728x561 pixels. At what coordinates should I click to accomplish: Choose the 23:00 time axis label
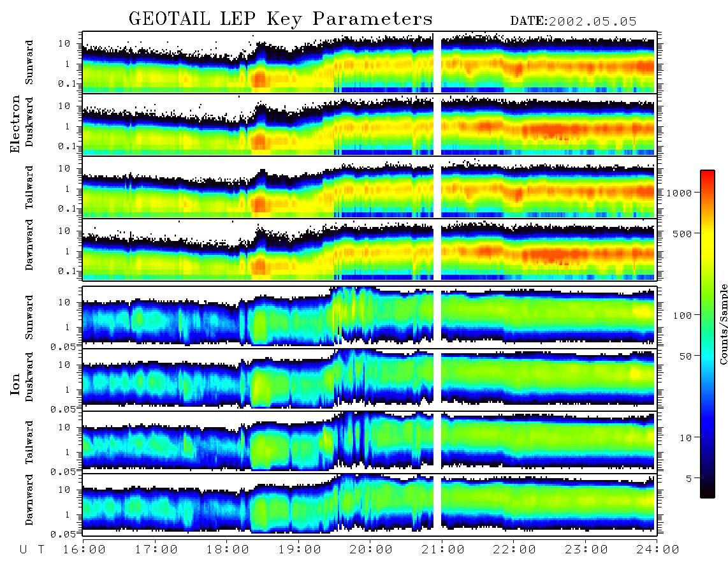[x=586, y=550]
